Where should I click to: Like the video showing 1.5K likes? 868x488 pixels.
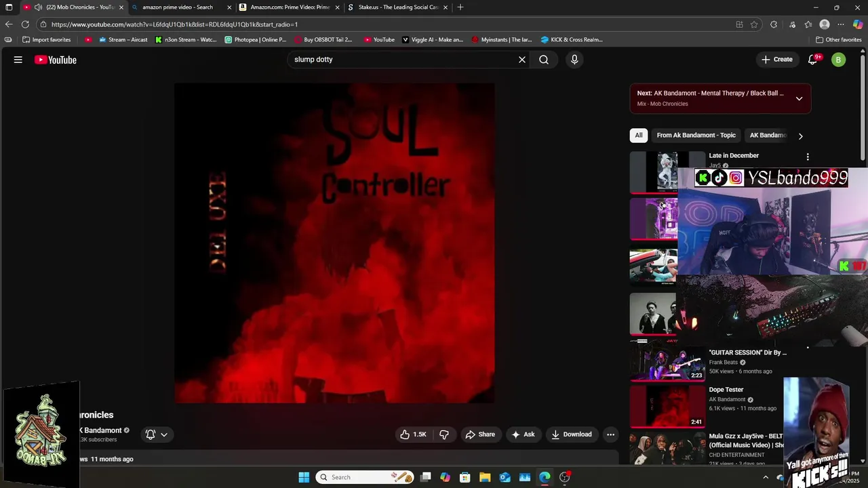click(413, 434)
